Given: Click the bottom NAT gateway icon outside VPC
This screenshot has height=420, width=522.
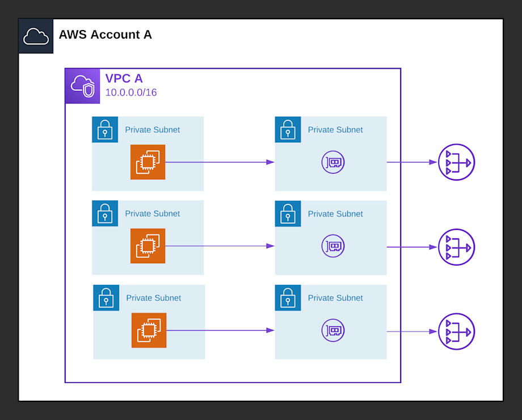Looking at the screenshot, I should coord(456,331).
